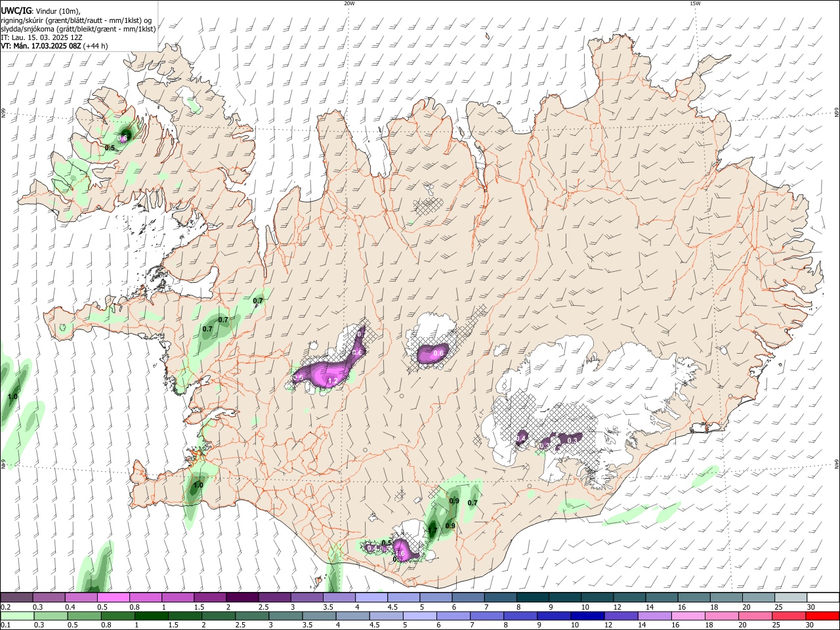Click the 'VT: Mán. 17.03.2025 08Z' valid time
The height and width of the screenshot is (630, 840).
pos(40,46)
